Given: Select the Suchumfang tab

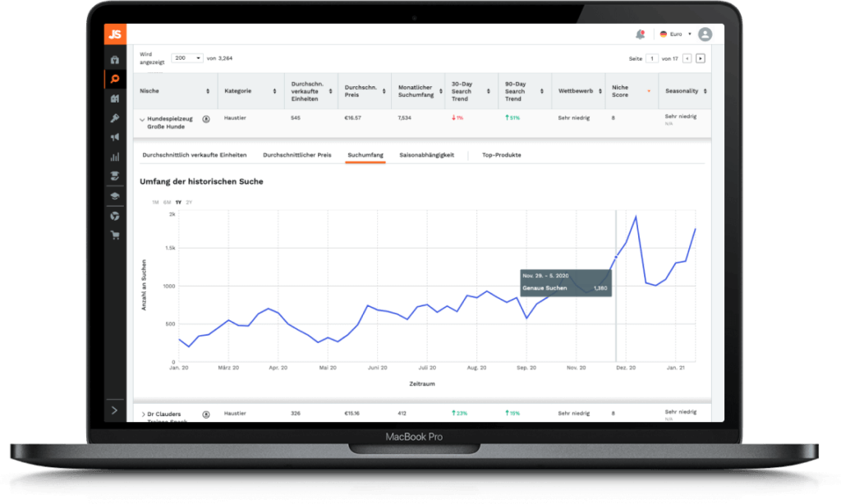Looking at the screenshot, I should [x=365, y=155].
